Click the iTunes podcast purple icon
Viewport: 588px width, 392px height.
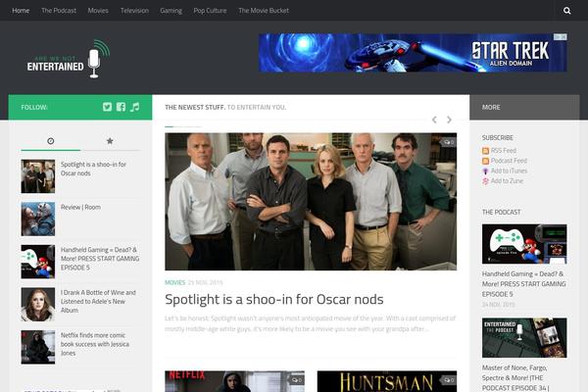pyautogui.click(x=485, y=171)
